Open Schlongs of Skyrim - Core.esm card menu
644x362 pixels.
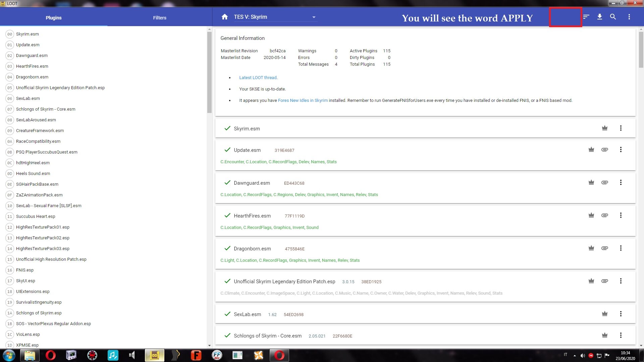point(621,335)
